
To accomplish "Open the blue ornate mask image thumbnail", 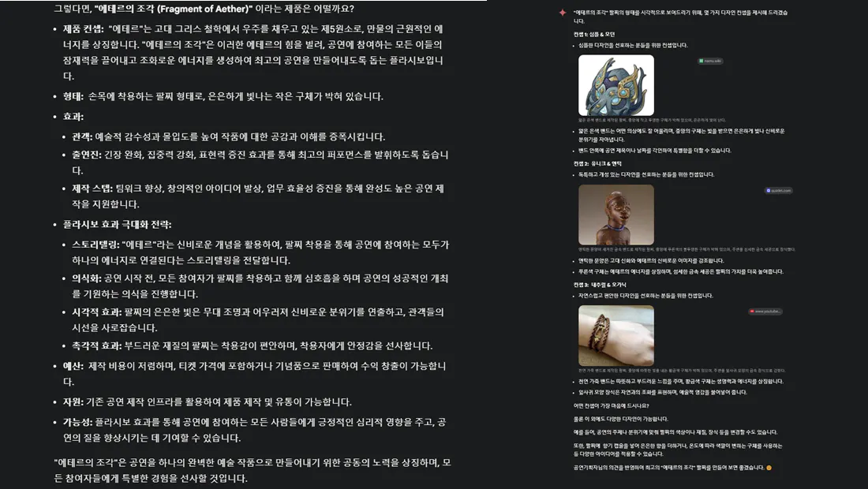I will 616,85.
